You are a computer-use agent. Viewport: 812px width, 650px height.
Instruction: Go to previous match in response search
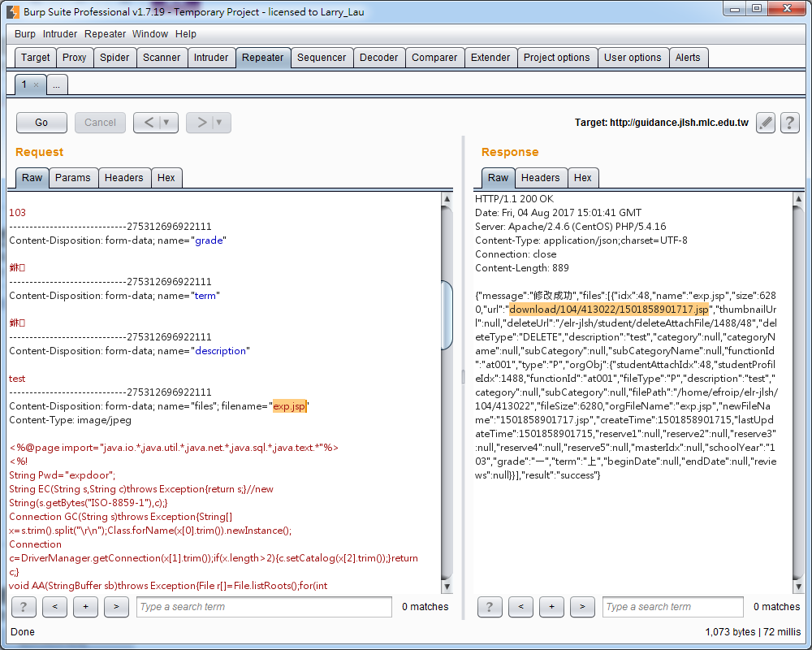[x=521, y=606]
